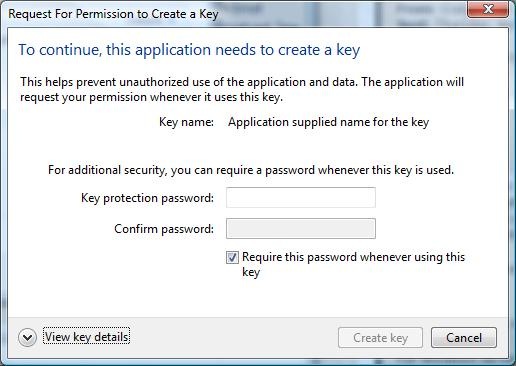516x366 pixels.
Task: Click the request your permission whenever line
Action: [151, 97]
